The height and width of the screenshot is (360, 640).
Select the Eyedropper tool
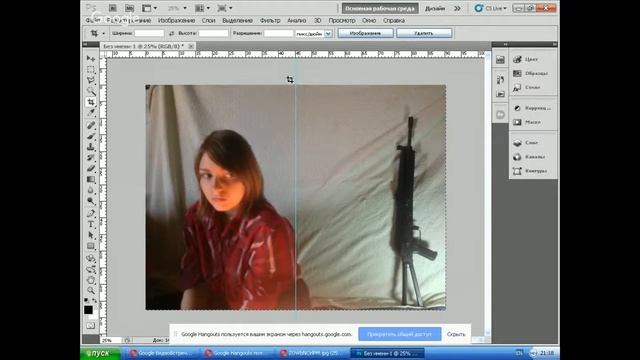click(91, 113)
